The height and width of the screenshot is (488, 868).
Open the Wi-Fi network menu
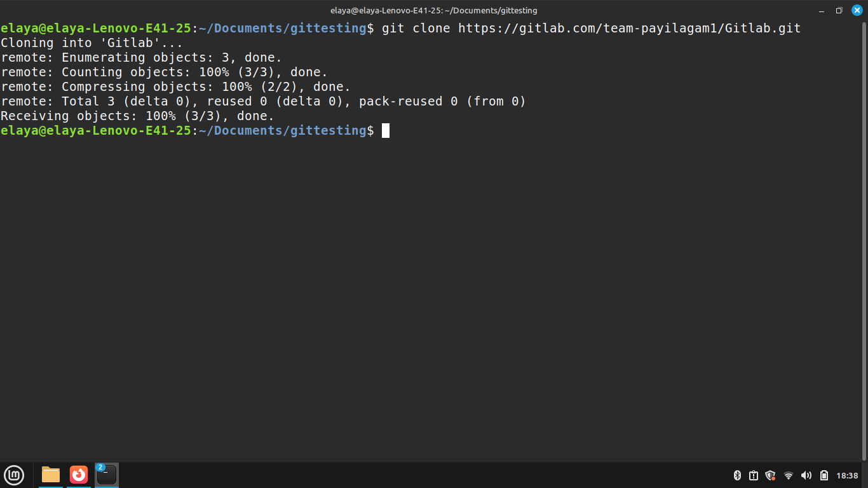point(789,475)
